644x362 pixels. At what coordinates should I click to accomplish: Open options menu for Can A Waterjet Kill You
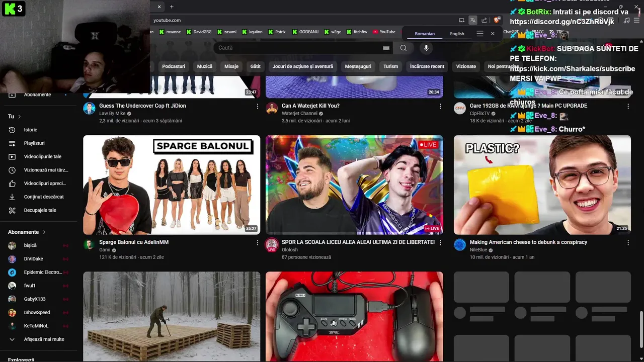pyautogui.click(x=440, y=106)
